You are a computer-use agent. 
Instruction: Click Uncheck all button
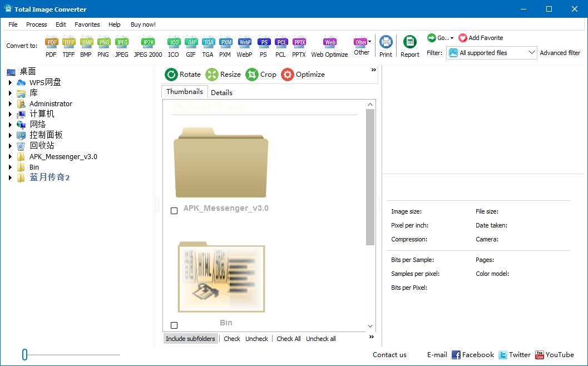[320, 339]
